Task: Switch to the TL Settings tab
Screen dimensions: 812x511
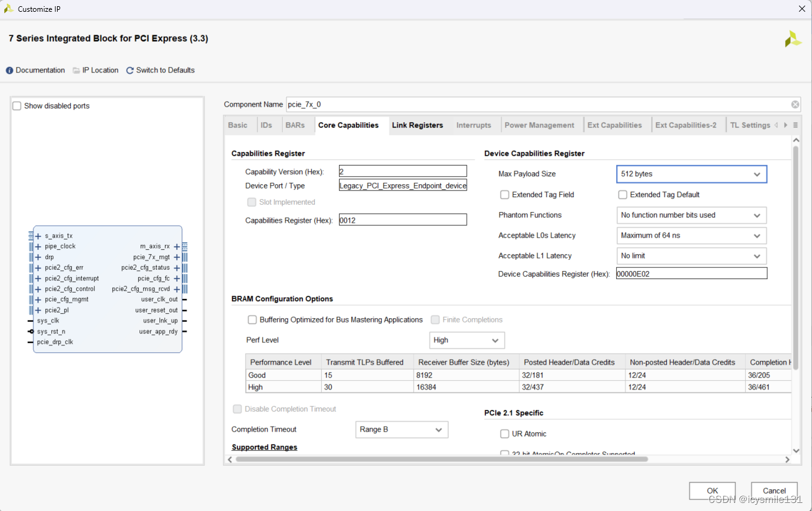Action: pos(750,125)
